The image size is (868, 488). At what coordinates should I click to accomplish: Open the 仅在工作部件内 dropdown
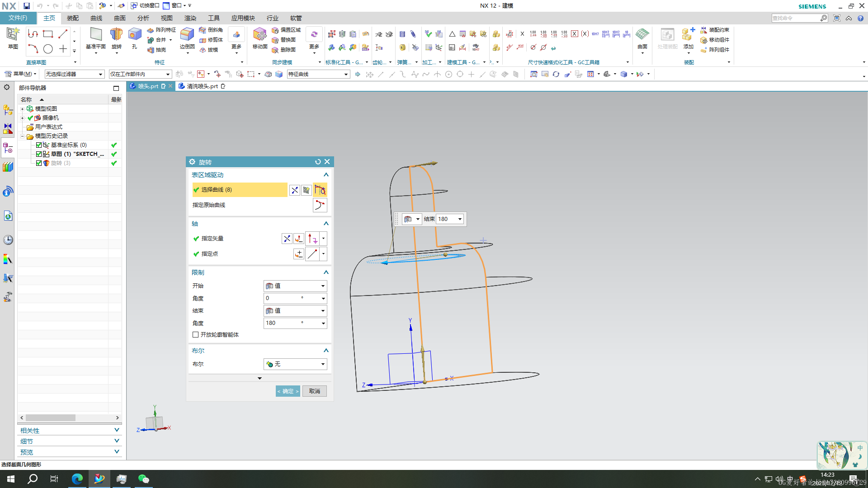[x=140, y=74]
